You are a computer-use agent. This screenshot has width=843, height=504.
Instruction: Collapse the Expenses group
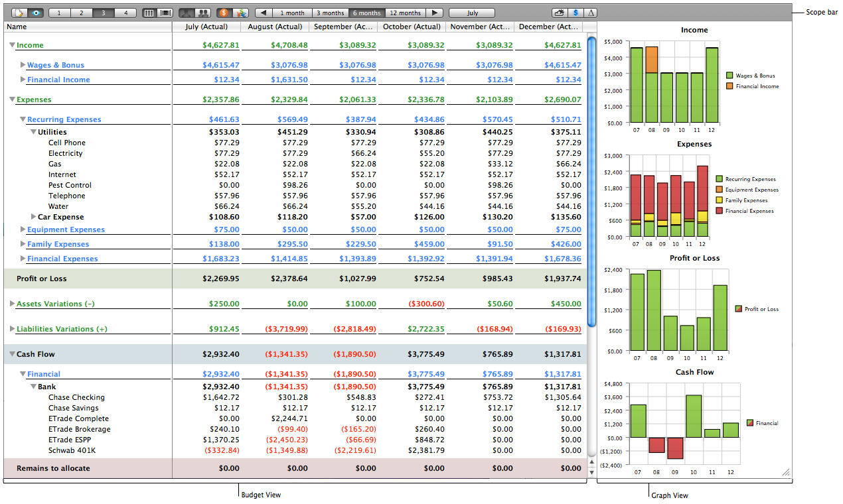(x=13, y=99)
